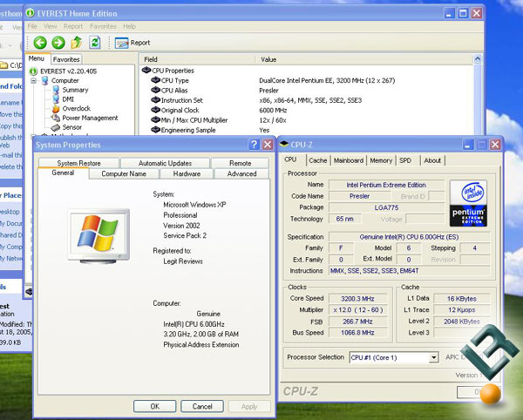This screenshot has width=523, height=420.
Task: Click CPU-Z Core Speed value 3200.3 MHz
Action: (x=357, y=299)
